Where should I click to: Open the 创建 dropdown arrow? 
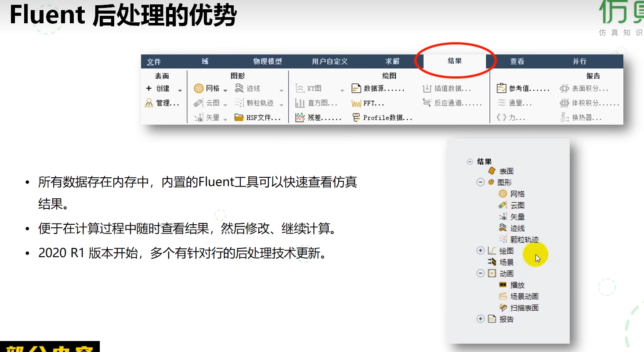180,90
